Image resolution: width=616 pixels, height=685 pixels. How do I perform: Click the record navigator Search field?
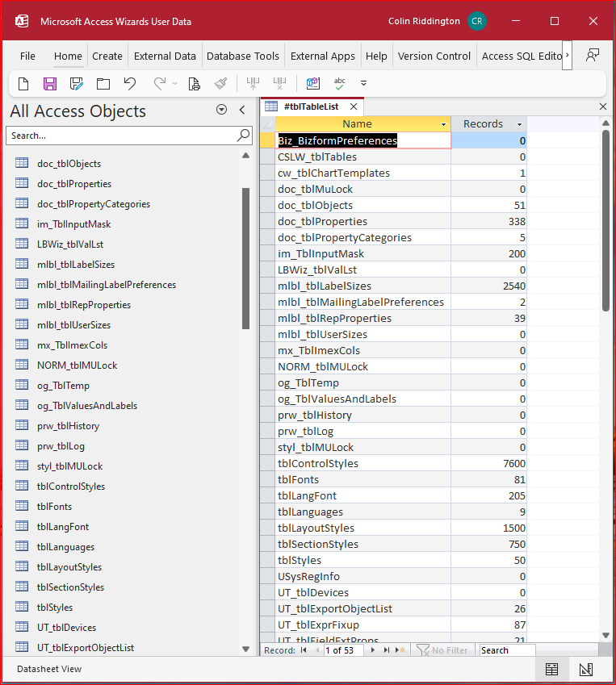[507, 650]
